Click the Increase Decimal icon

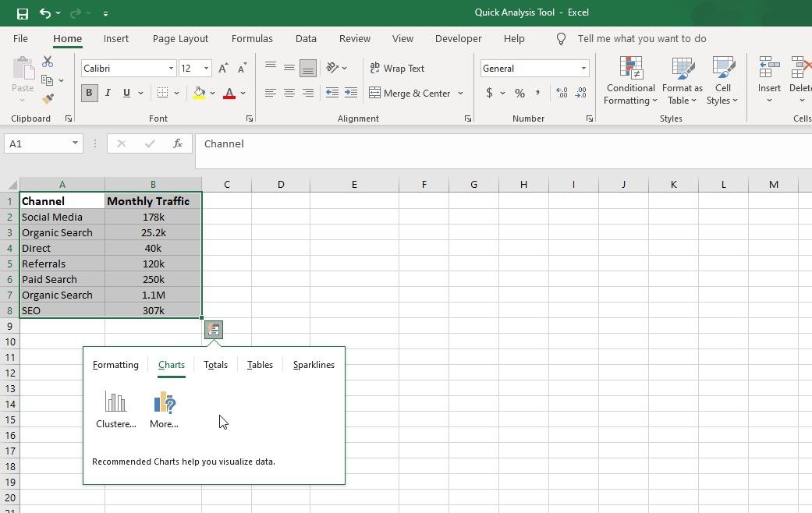pos(561,93)
